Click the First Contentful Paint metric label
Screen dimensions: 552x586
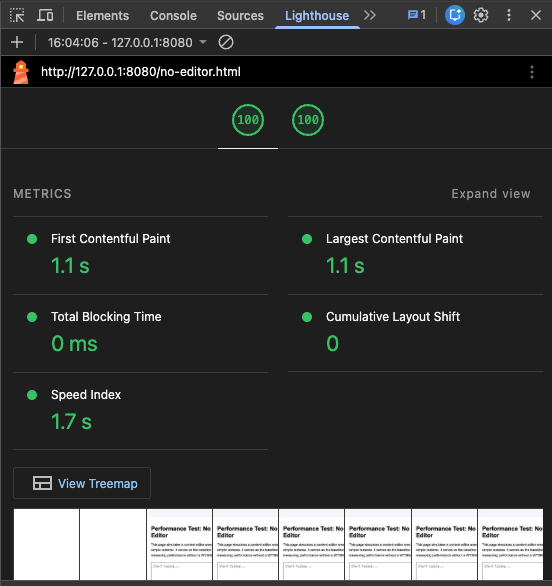111,238
